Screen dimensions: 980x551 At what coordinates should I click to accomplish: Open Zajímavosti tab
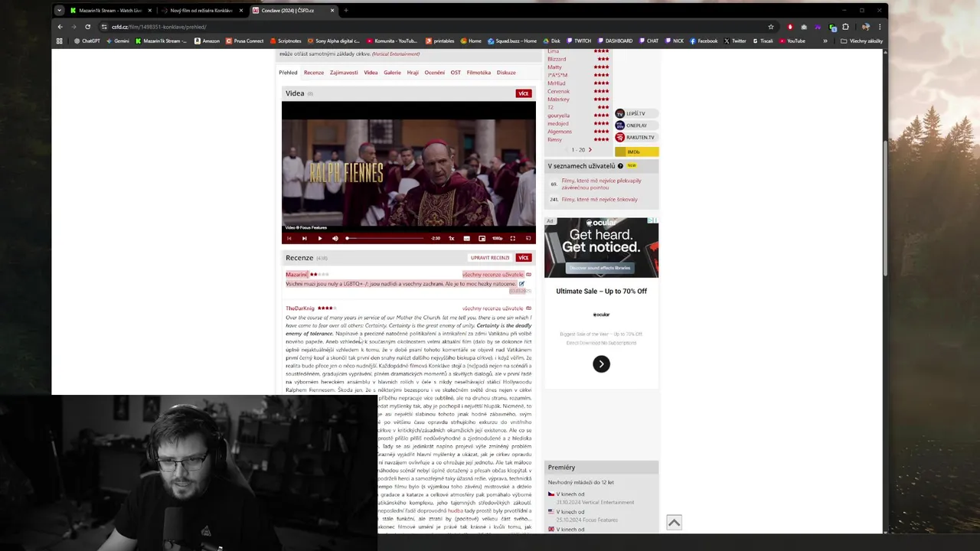pyautogui.click(x=344, y=73)
